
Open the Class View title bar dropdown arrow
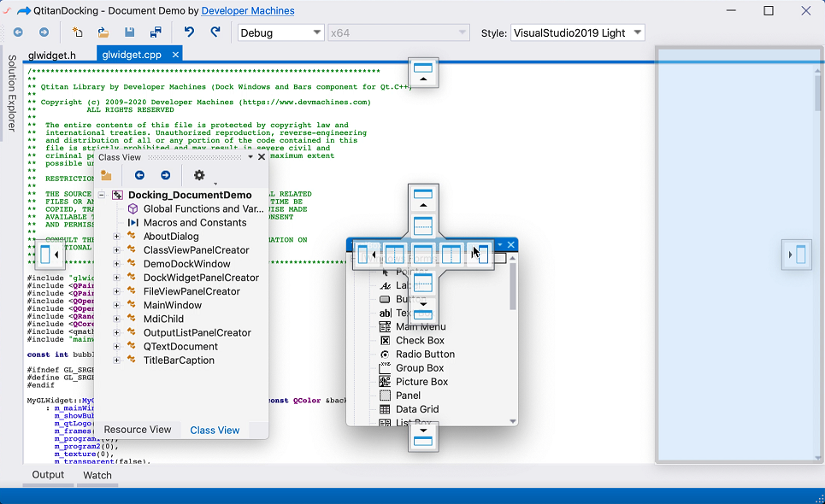pos(250,157)
